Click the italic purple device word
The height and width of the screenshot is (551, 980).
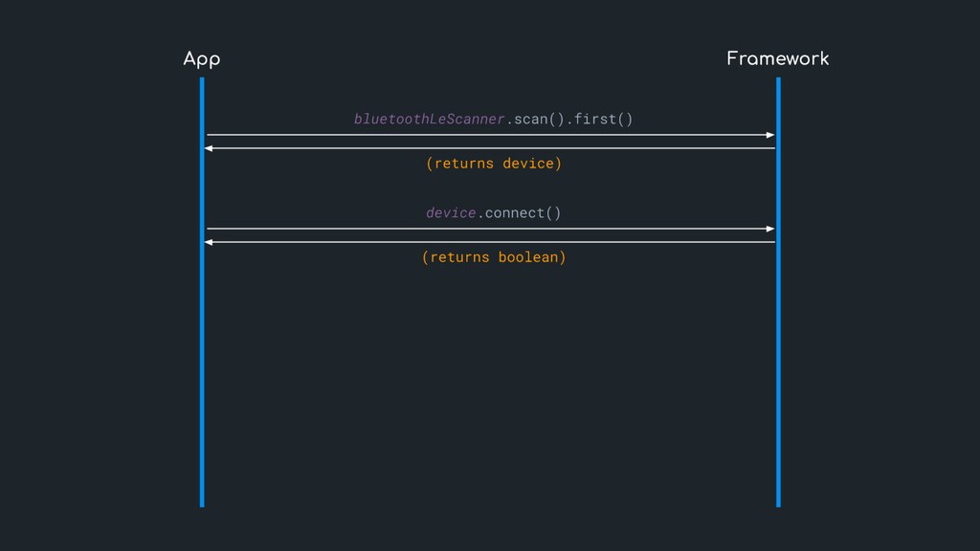point(451,212)
